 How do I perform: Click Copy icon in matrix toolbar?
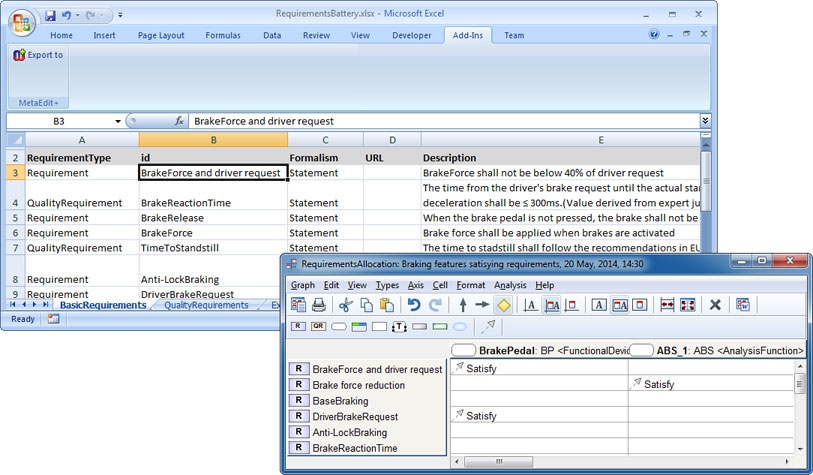pos(366,305)
